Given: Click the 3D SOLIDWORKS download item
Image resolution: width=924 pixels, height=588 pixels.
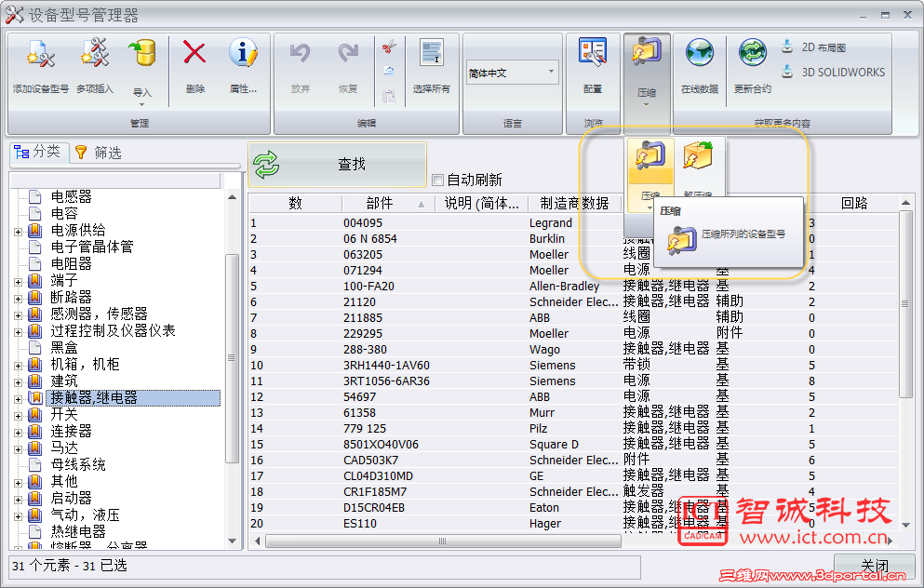Looking at the screenshot, I should [x=833, y=72].
